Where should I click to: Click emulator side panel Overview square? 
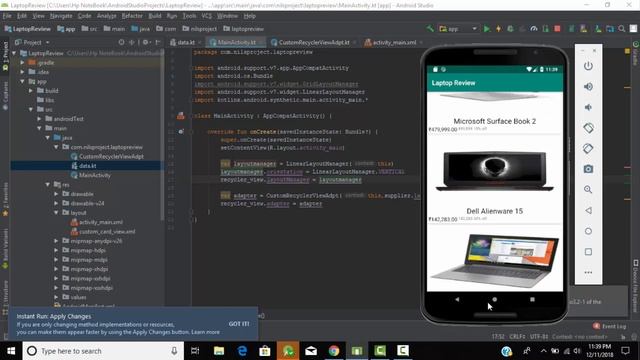(588, 252)
